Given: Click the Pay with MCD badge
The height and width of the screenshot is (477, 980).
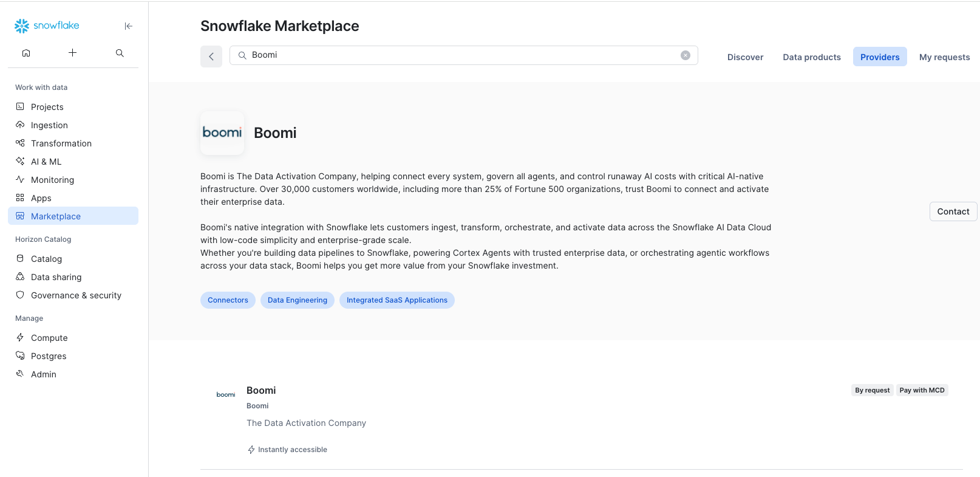Looking at the screenshot, I should (922, 390).
